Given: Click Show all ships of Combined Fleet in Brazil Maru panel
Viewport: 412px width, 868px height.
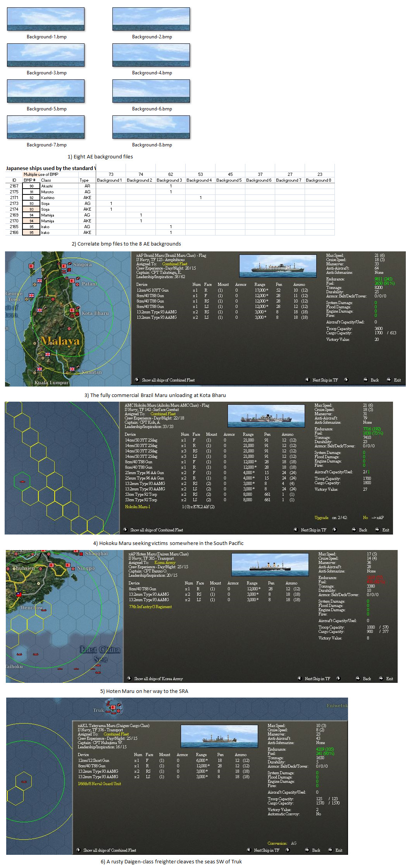Looking at the screenshot, I should point(168,380).
